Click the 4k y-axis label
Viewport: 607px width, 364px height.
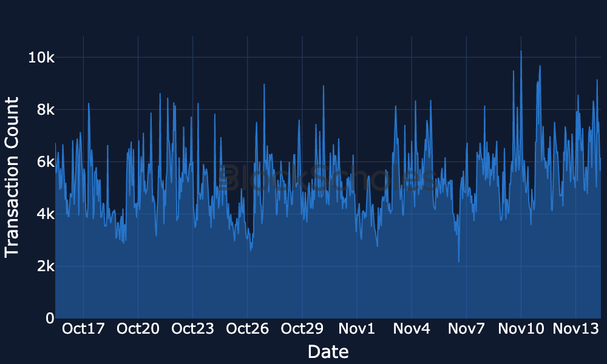[46, 214]
